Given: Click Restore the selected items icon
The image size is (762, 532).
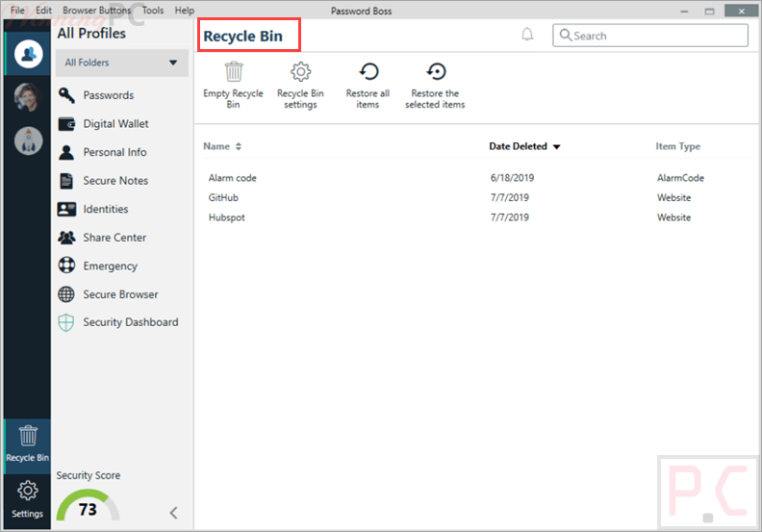Looking at the screenshot, I should (436, 72).
